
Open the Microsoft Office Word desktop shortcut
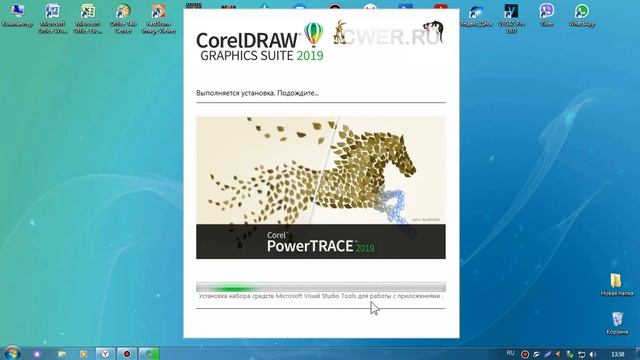[53, 19]
